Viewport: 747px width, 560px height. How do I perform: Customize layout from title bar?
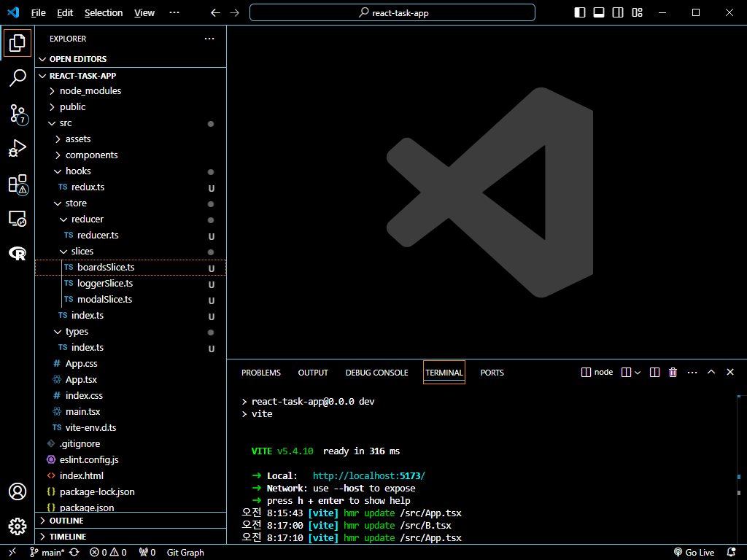pos(637,13)
